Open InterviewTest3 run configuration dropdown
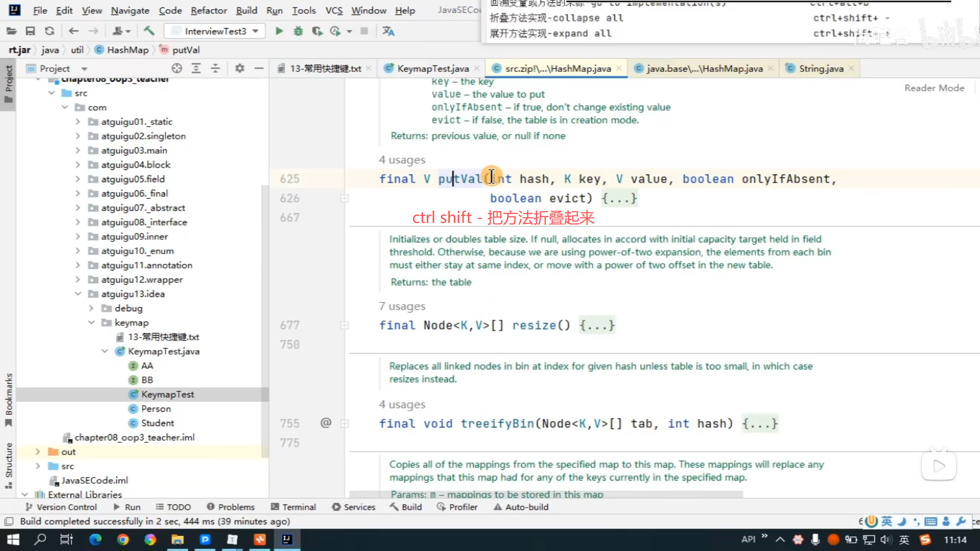 (x=215, y=31)
